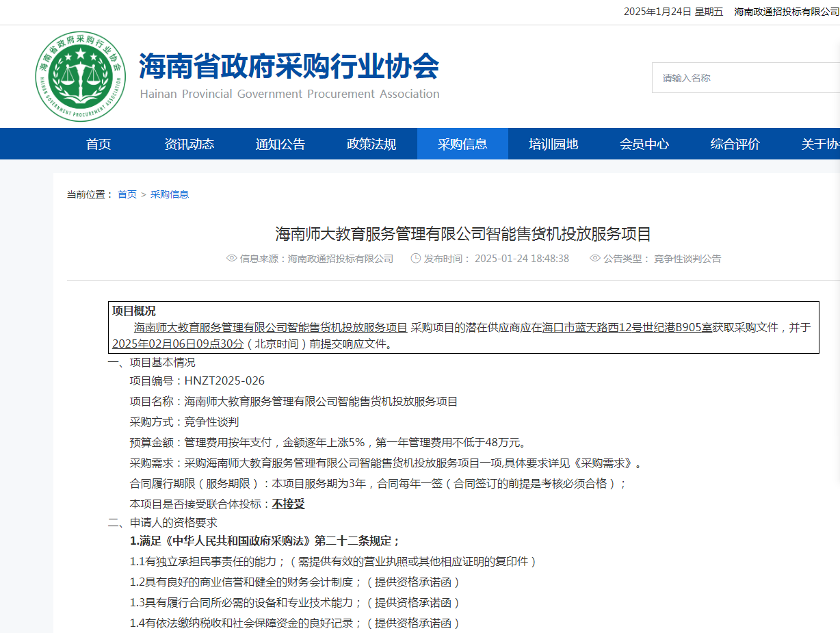Click the 首页 breadcrumb link
Viewport: 840px width, 633px height.
click(127, 194)
